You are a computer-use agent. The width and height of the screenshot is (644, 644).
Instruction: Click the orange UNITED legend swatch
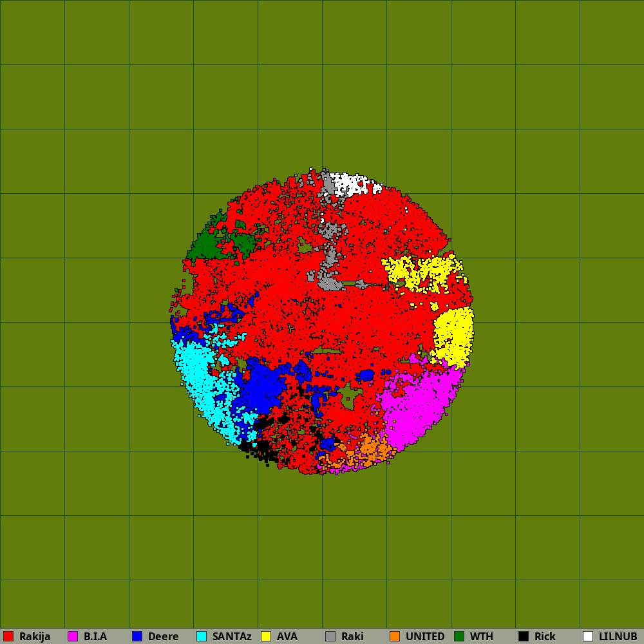tap(395, 636)
